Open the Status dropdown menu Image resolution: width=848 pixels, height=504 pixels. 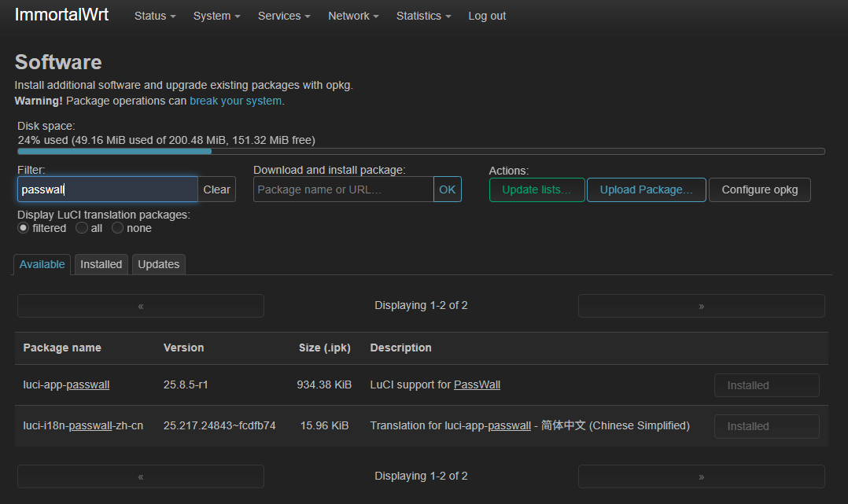154,16
